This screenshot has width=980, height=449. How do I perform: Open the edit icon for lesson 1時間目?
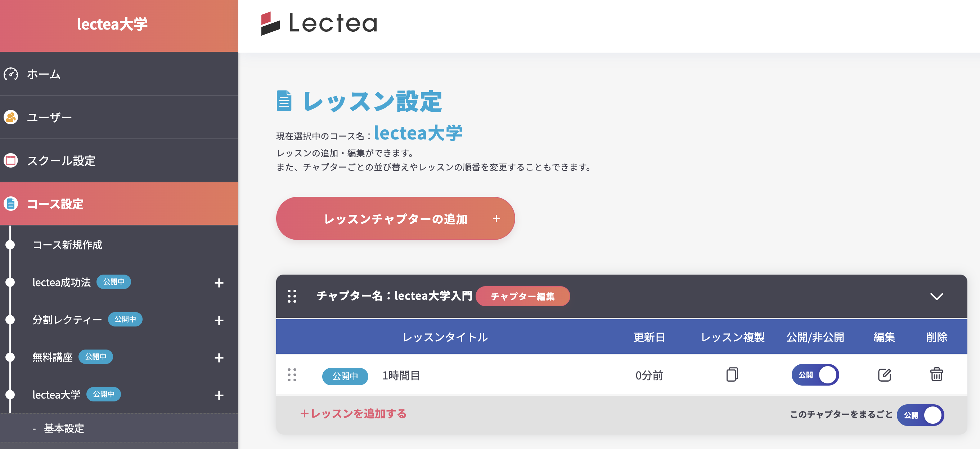point(884,375)
